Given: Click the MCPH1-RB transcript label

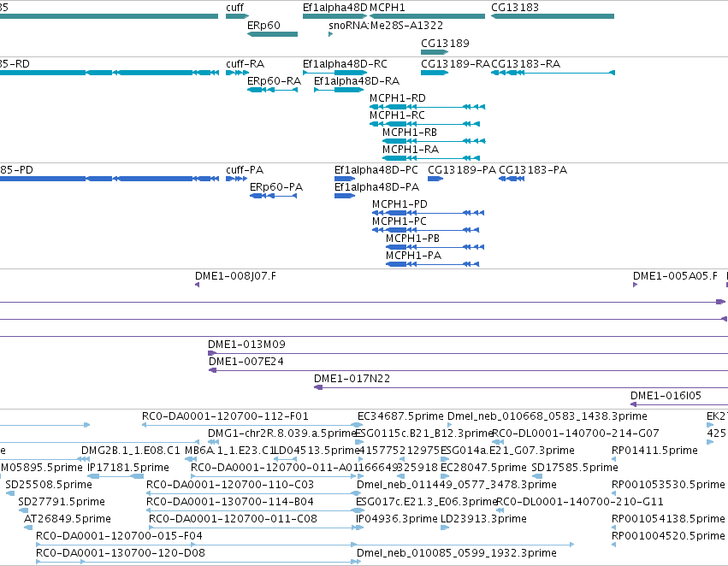Looking at the screenshot, I should click(410, 133).
